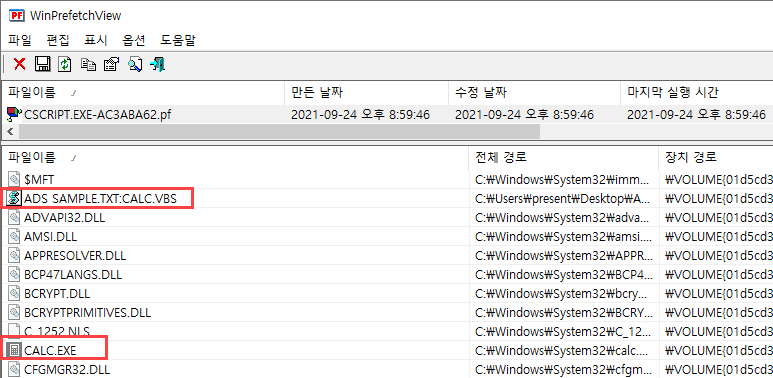773x378 pixels.
Task: Open the 파일 menu
Action: [x=20, y=40]
